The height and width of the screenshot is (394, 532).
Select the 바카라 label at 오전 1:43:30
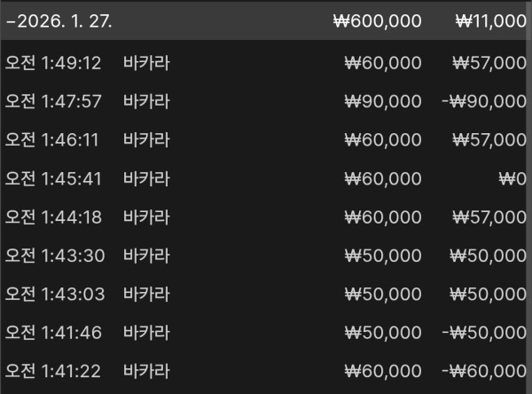[x=146, y=255]
